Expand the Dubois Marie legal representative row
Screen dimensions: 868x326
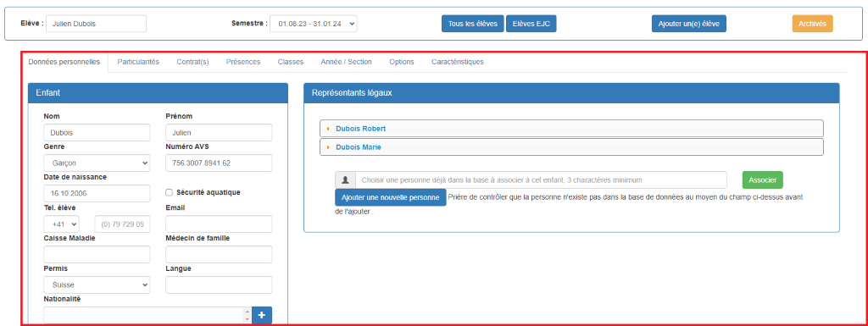click(x=572, y=147)
